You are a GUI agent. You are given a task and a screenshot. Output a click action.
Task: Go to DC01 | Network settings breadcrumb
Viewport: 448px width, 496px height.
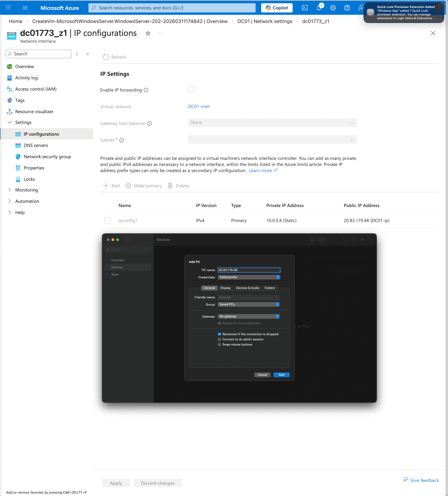point(265,21)
